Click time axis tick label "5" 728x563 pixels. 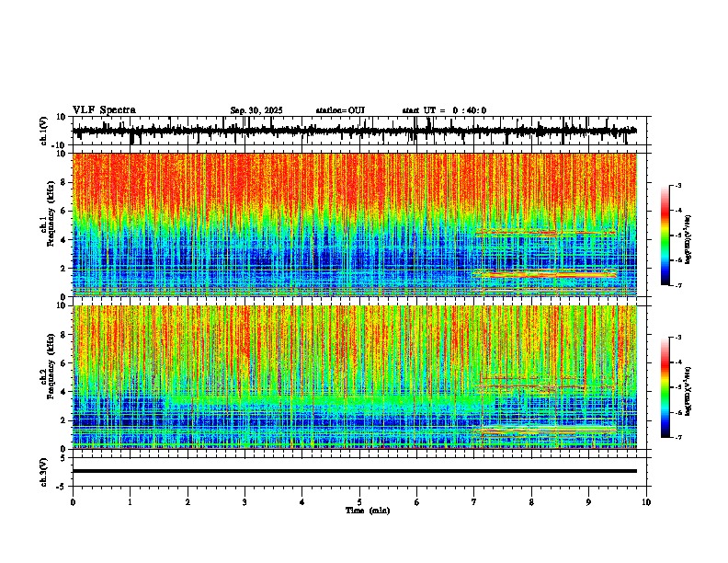point(359,502)
